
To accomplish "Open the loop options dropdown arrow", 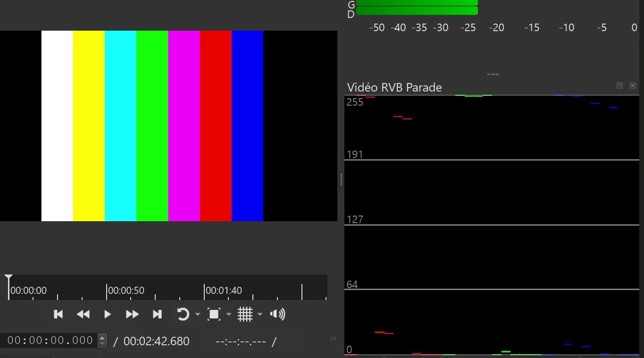I will [x=198, y=315].
